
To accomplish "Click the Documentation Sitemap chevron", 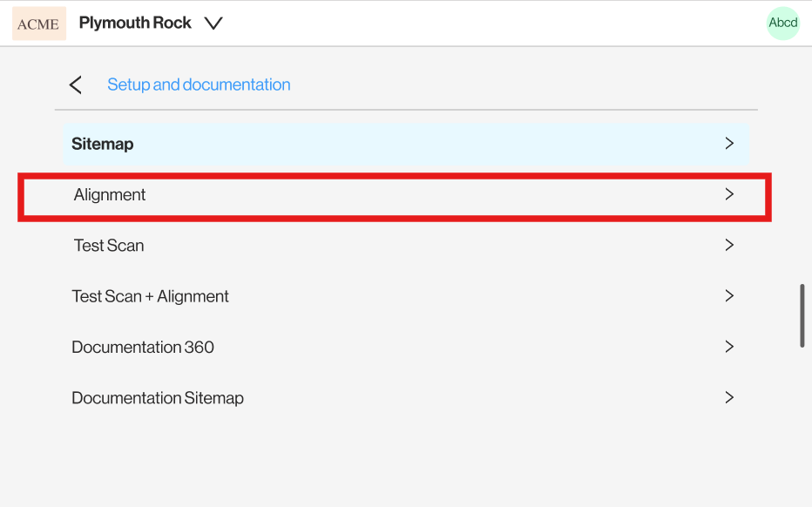I will tap(729, 397).
